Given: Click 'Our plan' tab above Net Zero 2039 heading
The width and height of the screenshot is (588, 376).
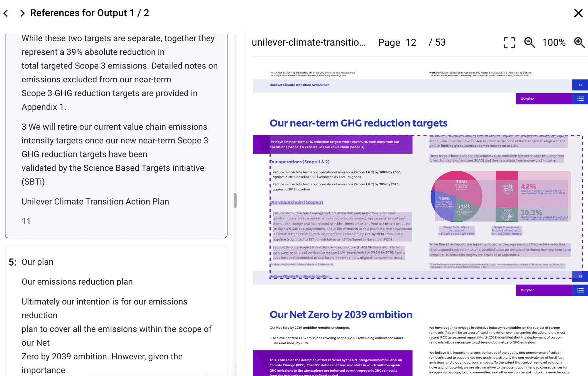Looking at the screenshot, I should click(544, 290).
